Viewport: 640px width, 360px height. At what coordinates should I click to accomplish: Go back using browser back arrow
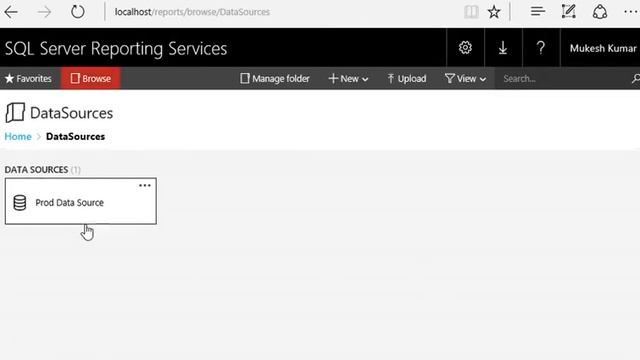pos(11,12)
